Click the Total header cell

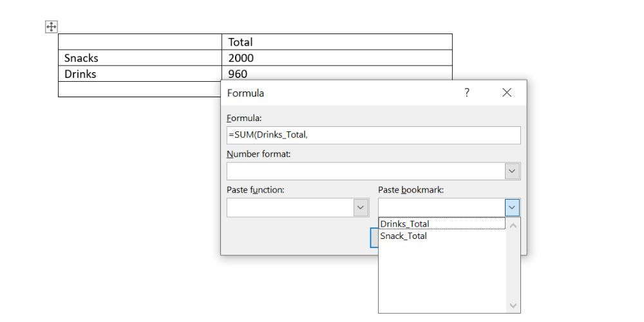coord(337,42)
